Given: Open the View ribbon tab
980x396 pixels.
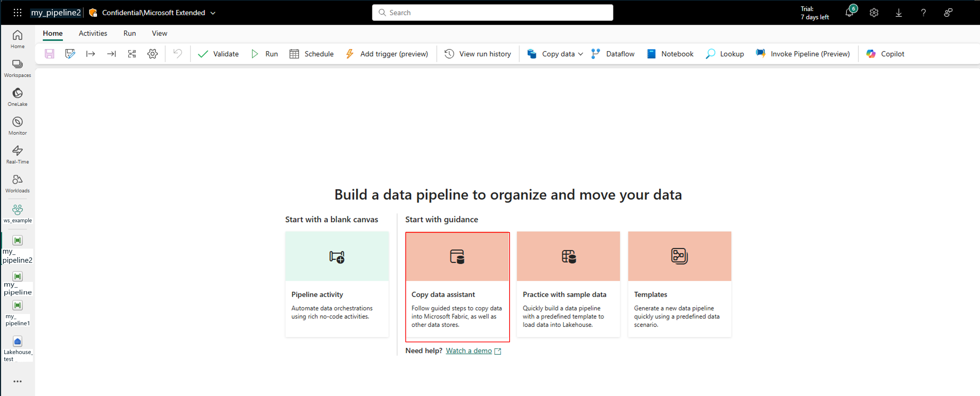Looking at the screenshot, I should click(x=159, y=33).
